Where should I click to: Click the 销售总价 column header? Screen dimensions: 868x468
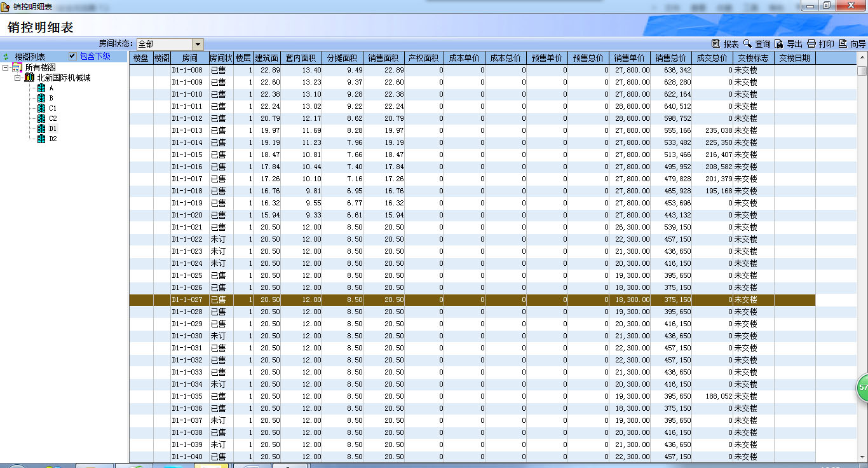pos(671,58)
